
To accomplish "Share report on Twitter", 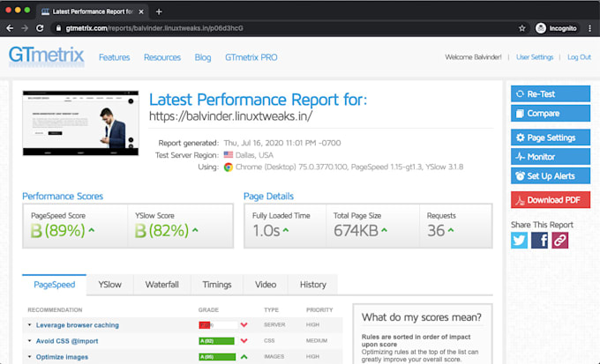I will click(519, 241).
